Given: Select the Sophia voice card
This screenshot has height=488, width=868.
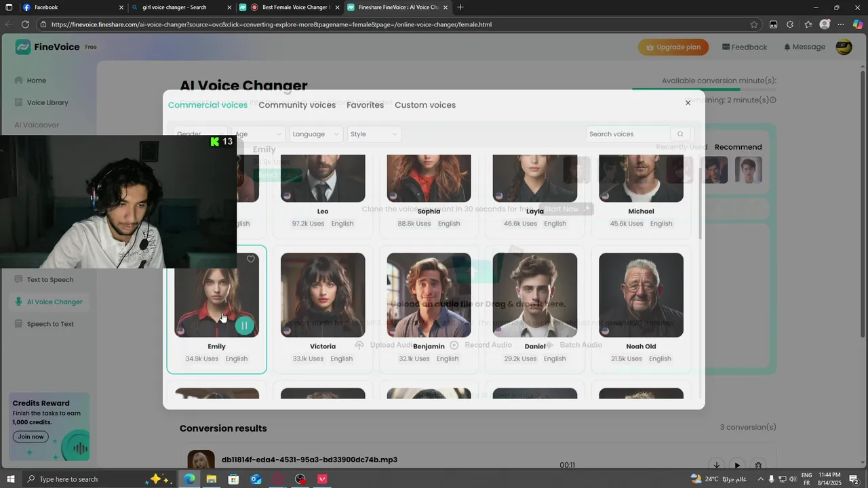Looking at the screenshot, I should coord(429,196).
